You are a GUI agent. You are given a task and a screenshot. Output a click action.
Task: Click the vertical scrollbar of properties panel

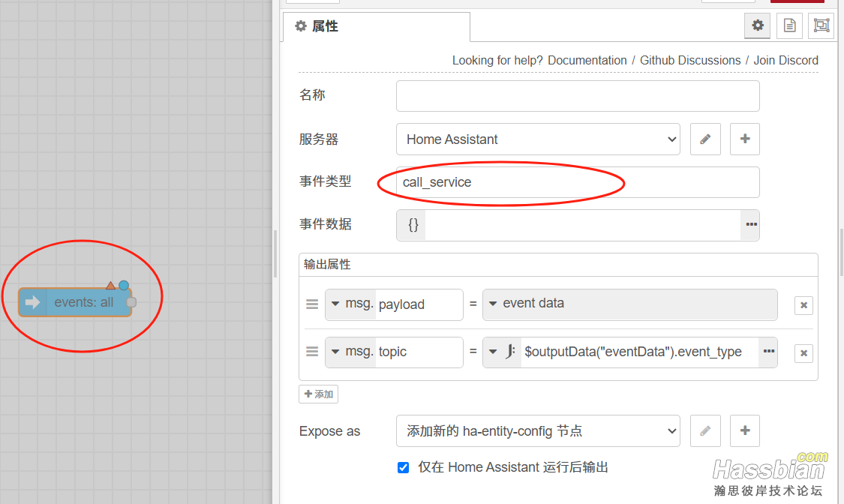(x=842, y=252)
